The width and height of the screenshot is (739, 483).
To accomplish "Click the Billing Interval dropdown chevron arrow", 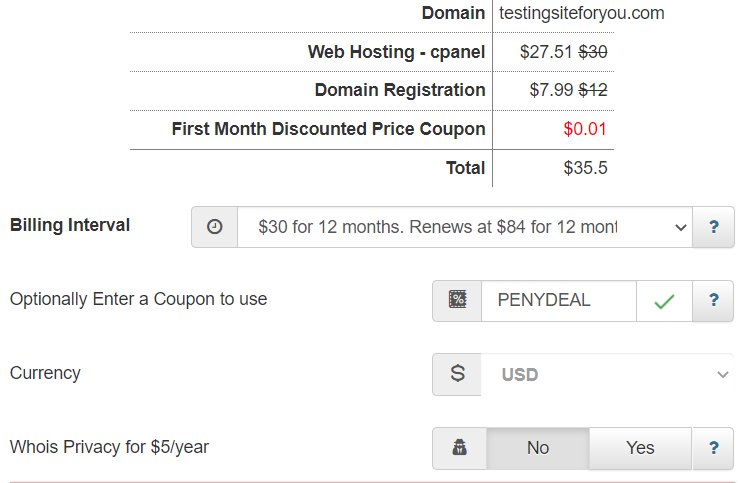I will click(680, 228).
